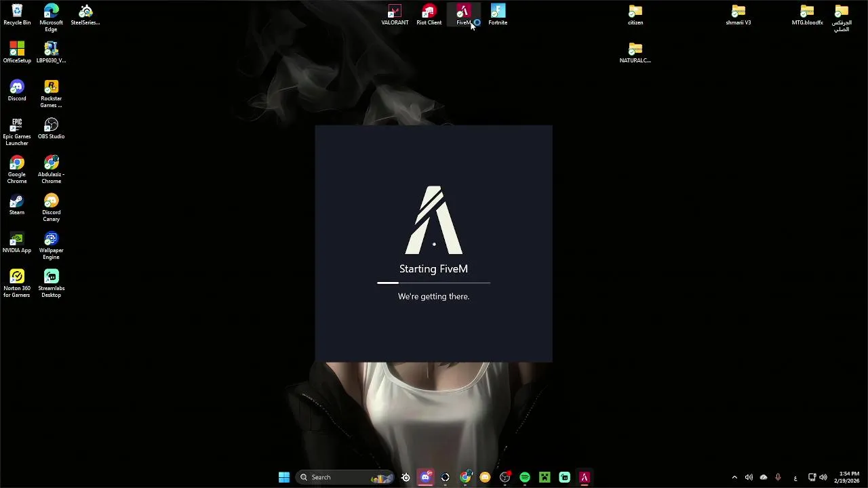Open Norton 360 for Gamers icon
Screen dimensions: 868x488
17,283
